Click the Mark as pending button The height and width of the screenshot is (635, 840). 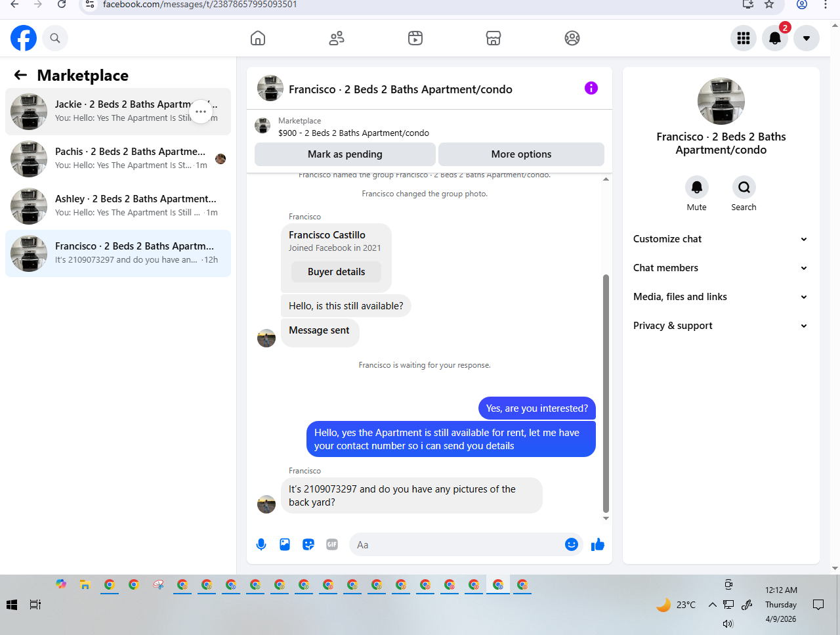345,154
